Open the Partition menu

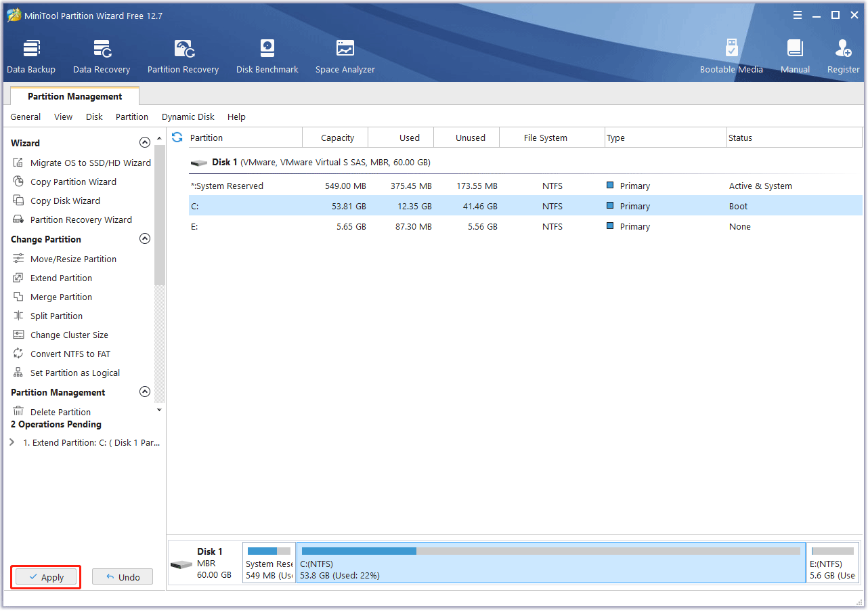132,117
